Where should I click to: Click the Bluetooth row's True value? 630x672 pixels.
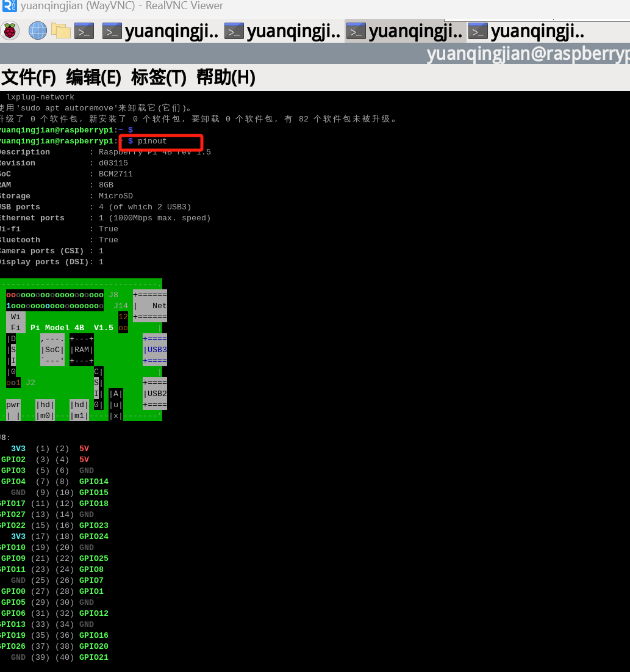point(109,240)
